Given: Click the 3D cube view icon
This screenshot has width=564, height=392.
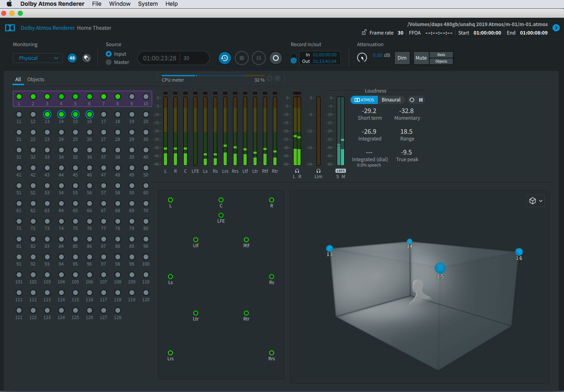Looking at the screenshot, I should (532, 201).
